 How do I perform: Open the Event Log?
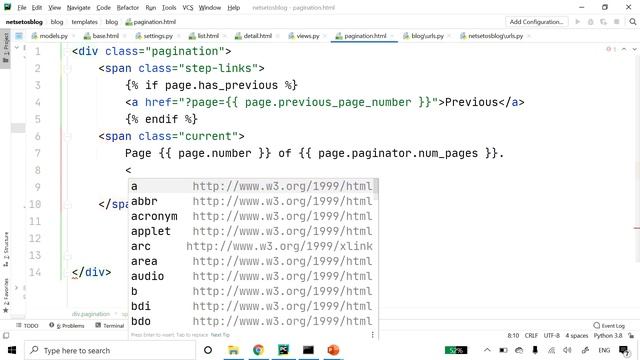point(609,325)
